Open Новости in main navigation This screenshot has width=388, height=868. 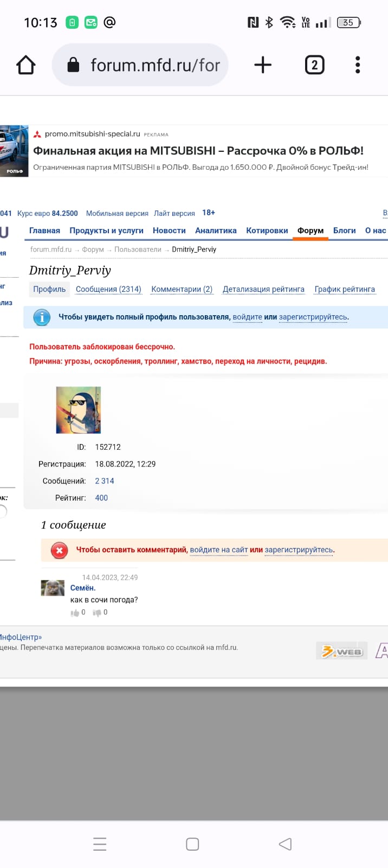click(169, 231)
